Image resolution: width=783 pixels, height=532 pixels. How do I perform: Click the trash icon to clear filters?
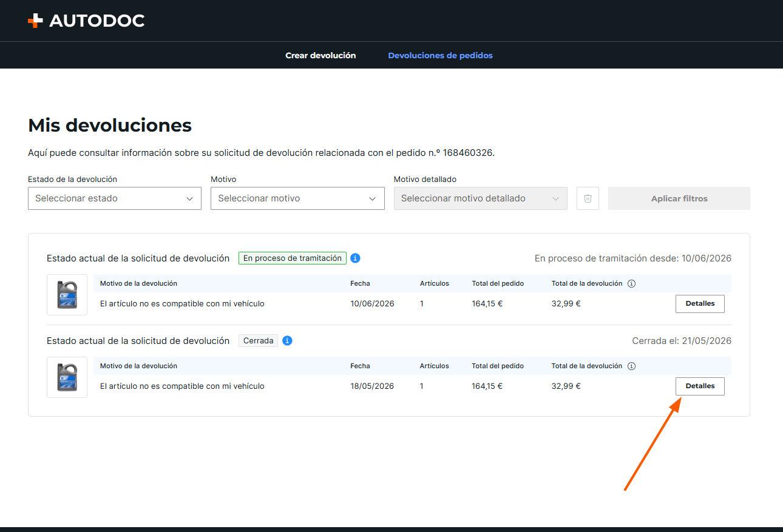pos(588,198)
